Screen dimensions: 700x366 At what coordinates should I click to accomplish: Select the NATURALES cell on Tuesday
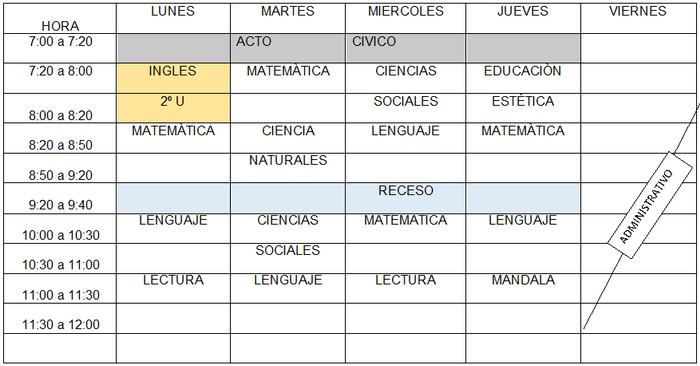pos(288,168)
